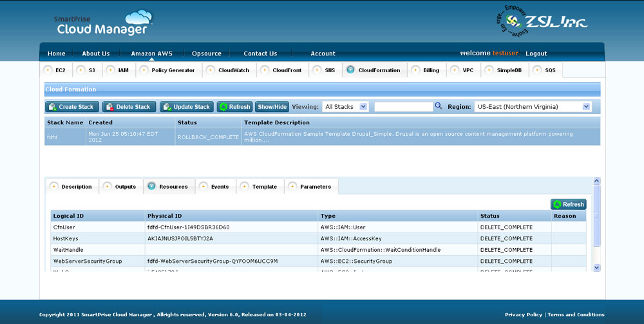
Task: Open the EC2 service tab
Action: tap(55, 70)
